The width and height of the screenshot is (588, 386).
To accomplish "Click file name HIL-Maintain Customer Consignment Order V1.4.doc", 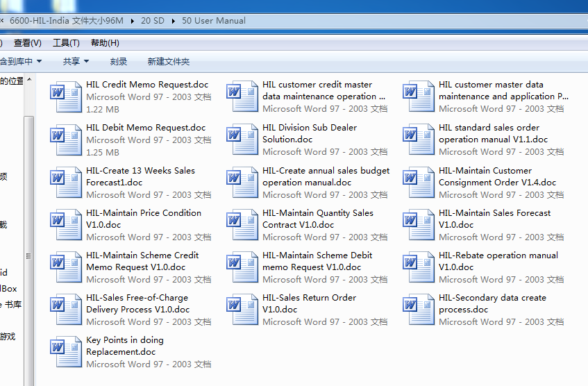I will pyautogui.click(x=497, y=176).
